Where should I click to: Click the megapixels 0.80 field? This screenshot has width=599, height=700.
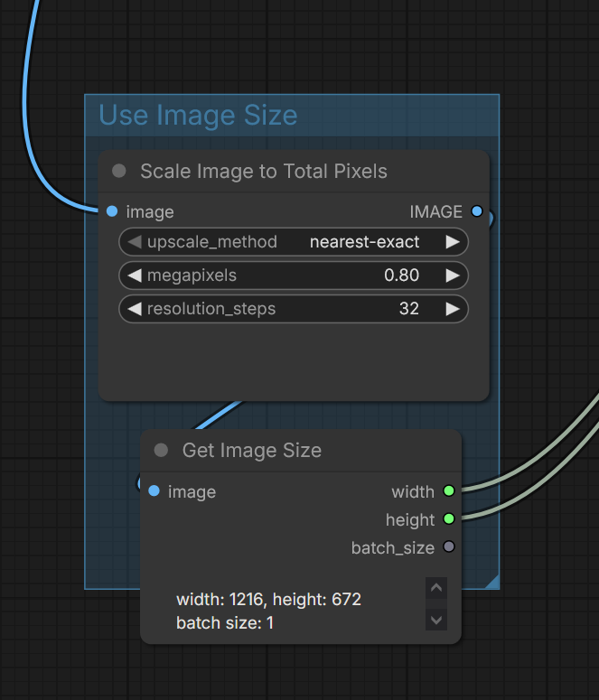(294, 275)
